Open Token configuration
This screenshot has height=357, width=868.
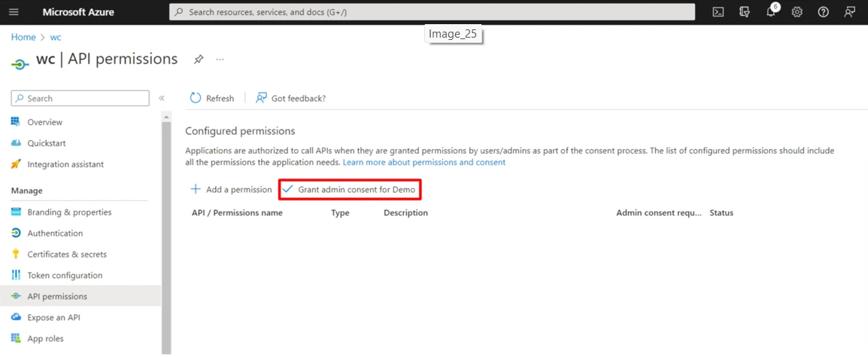[65, 275]
